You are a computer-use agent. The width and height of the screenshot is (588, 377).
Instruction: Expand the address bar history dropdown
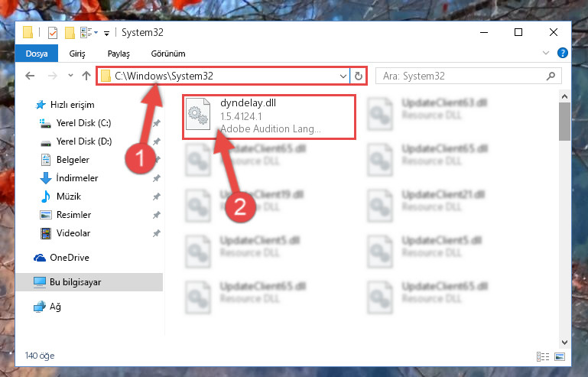click(343, 76)
